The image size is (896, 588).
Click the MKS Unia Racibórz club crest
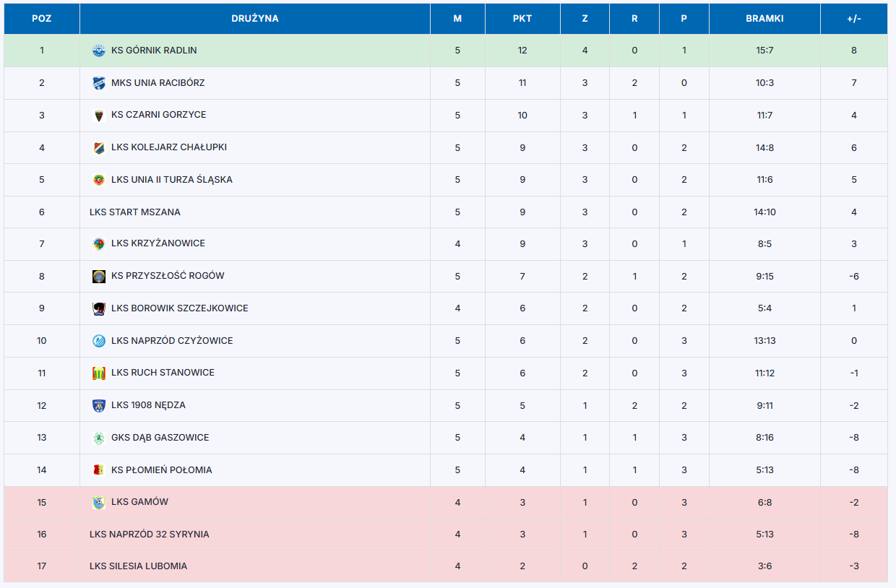click(x=99, y=83)
